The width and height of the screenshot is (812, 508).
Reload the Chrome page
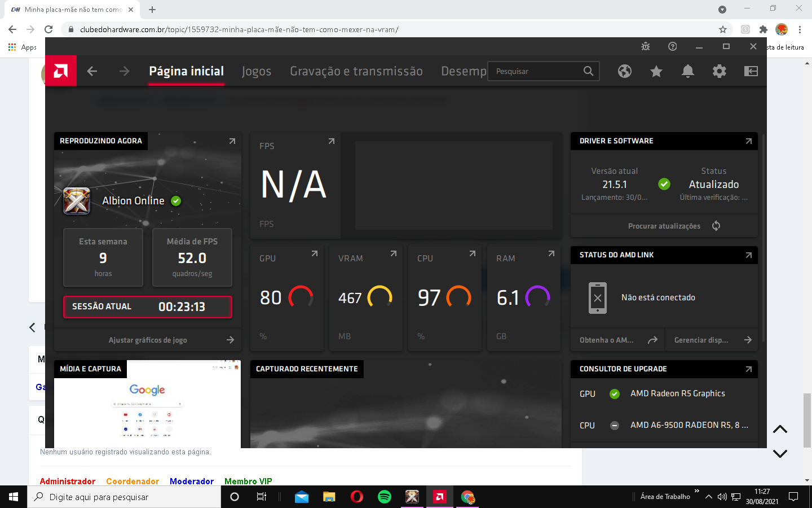click(48, 29)
